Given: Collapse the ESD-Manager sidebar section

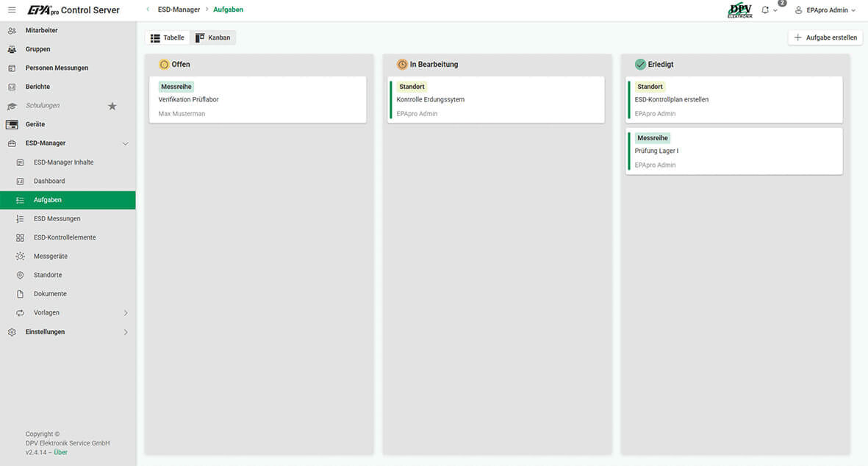Looking at the screenshot, I should pos(125,143).
